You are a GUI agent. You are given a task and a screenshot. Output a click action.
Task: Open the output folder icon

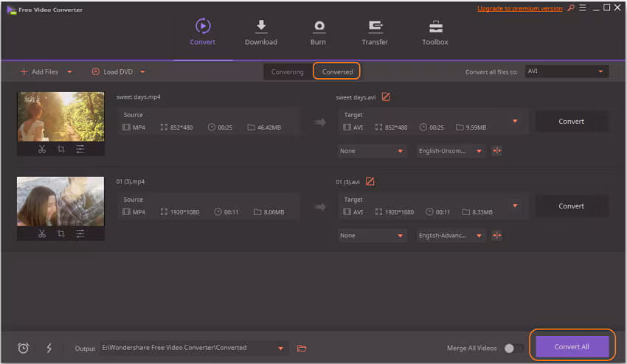[x=302, y=348]
